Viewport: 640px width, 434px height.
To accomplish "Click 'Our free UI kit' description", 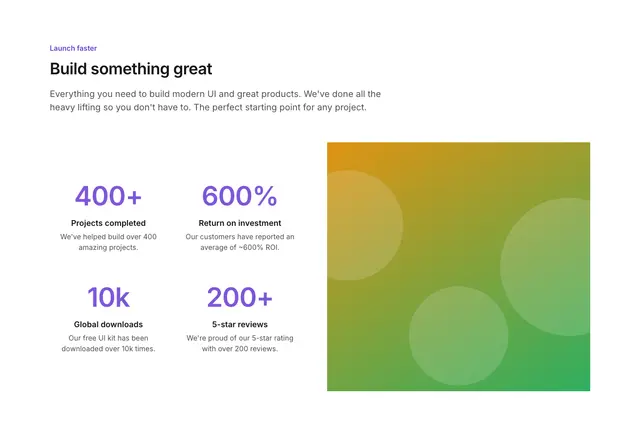I will pyautogui.click(x=108, y=343).
